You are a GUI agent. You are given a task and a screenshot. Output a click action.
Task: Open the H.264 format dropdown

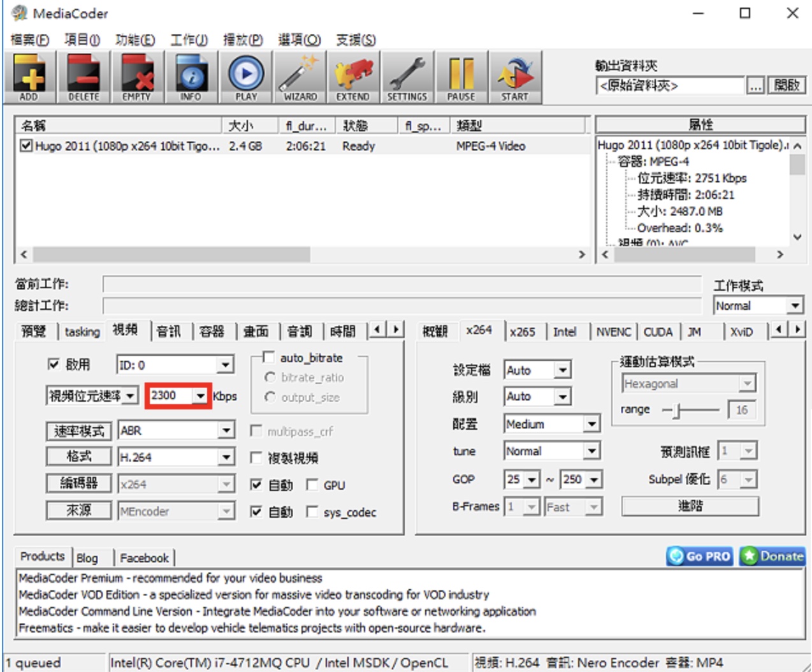[x=177, y=457]
